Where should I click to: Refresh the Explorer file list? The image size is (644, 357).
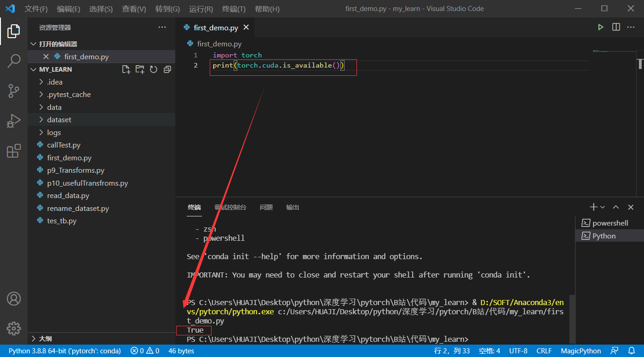click(154, 69)
